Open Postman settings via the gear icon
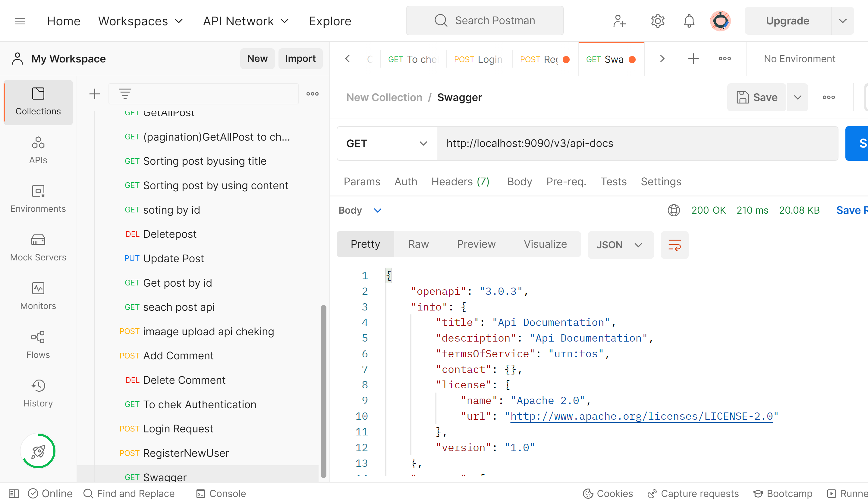Image resolution: width=868 pixels, height=503 pixels. 657,21
